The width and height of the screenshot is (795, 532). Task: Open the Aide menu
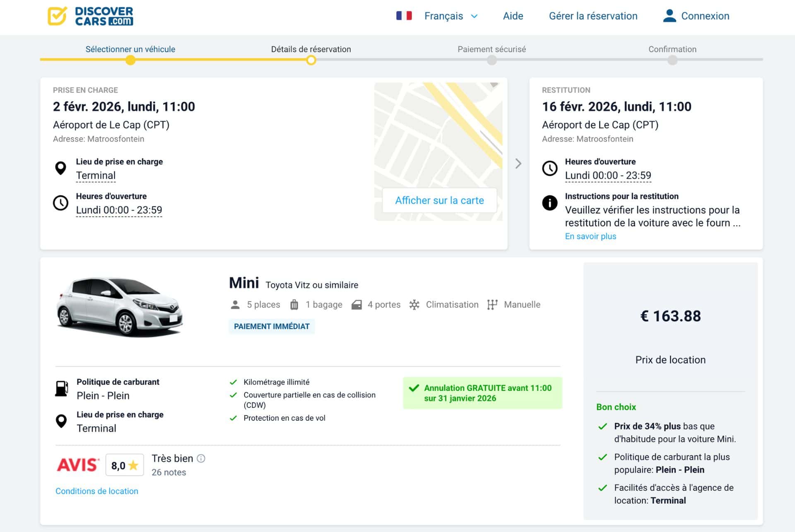click(x=513, y=16)
